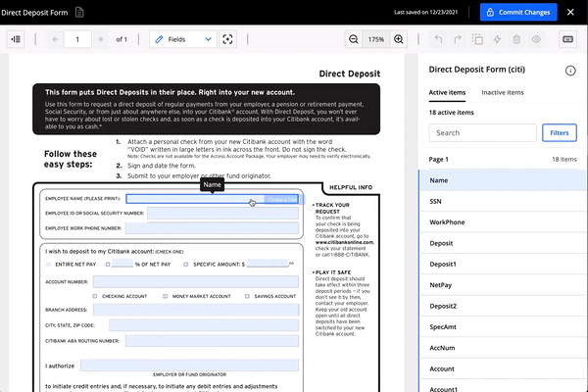Click the pencil Fields tool icon
Screen dimensions: 588x392
click(159, 39)
